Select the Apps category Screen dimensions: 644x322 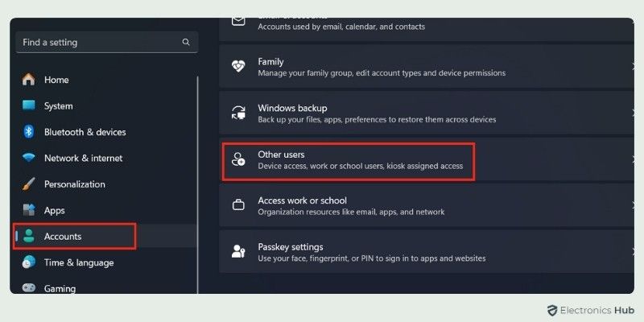coord(106,210)
